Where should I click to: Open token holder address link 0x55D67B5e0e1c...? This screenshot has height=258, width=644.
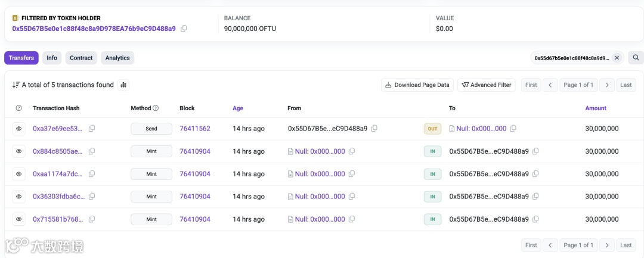coord(94,29)
